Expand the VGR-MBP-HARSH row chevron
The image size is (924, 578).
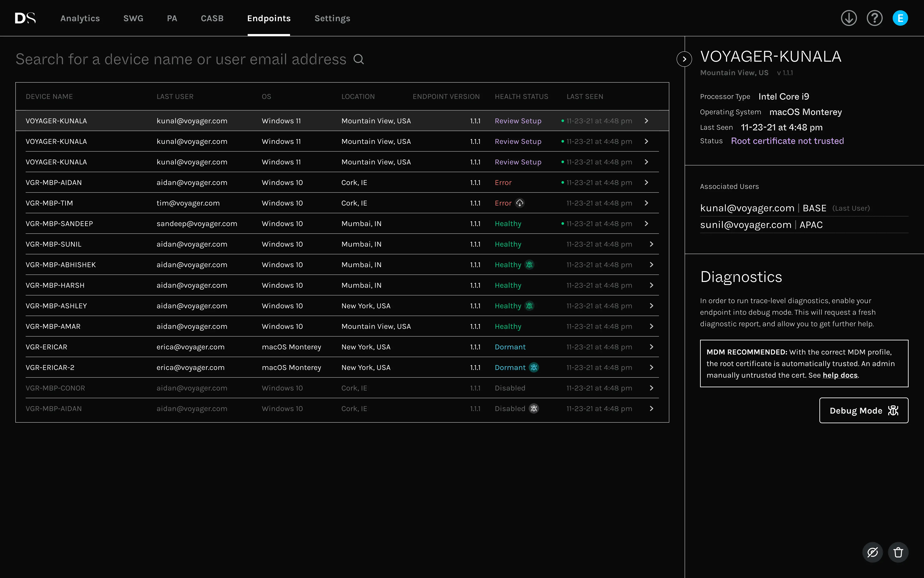(651, 285)
